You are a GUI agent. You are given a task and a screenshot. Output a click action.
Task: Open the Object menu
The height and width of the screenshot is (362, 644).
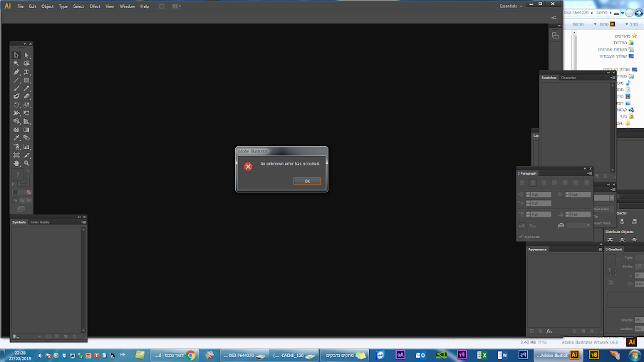click(47, 6)
